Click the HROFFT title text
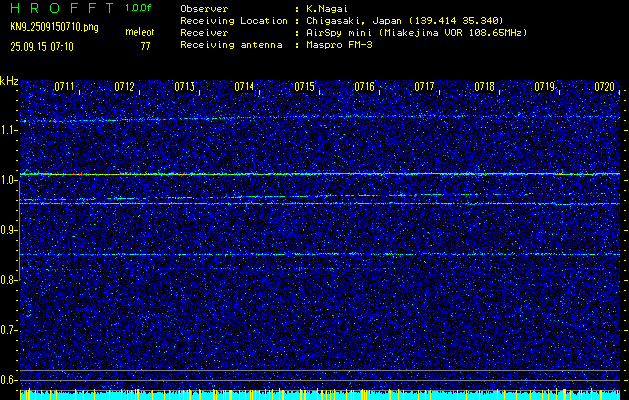Image resolution: width=629 pixels, height=400 pixels. tap(62, 8)
